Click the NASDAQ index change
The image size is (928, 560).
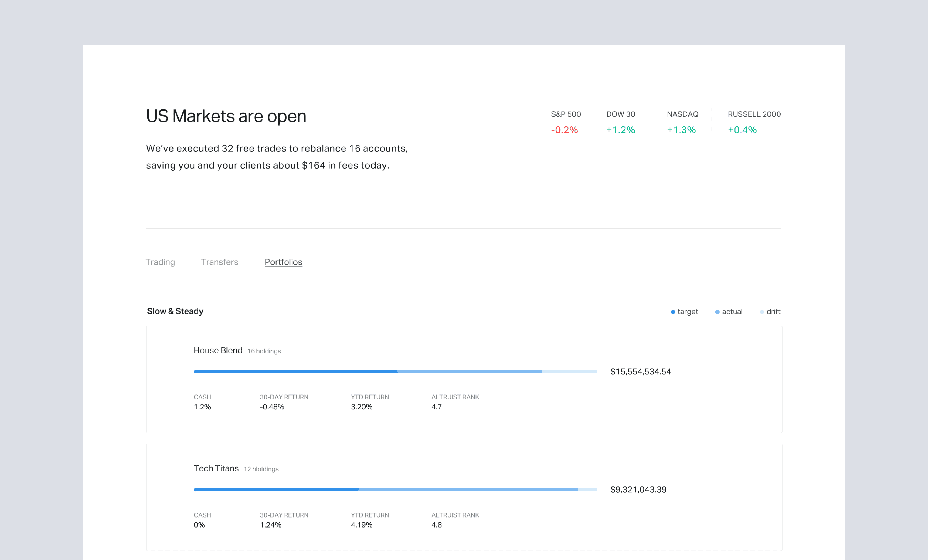[x=681, y=130]
